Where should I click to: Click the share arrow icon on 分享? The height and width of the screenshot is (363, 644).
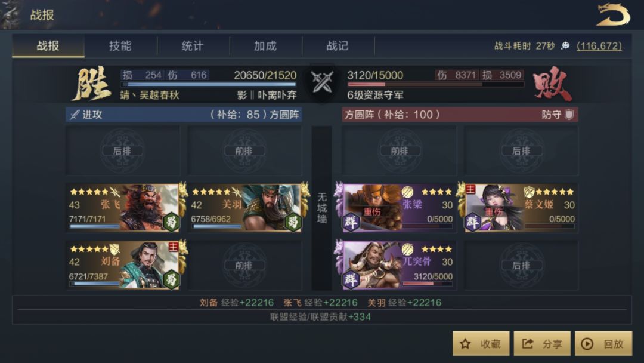click(527, 344)
